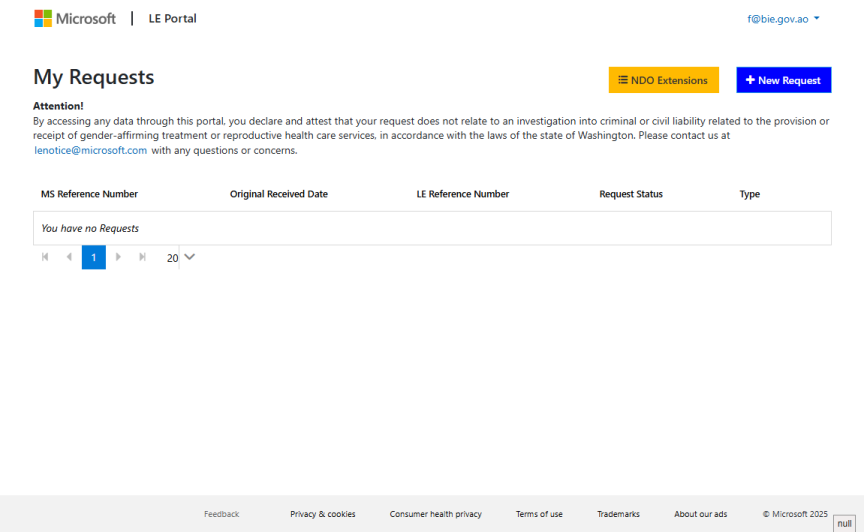Sort by Type column header

coord(749,194)
